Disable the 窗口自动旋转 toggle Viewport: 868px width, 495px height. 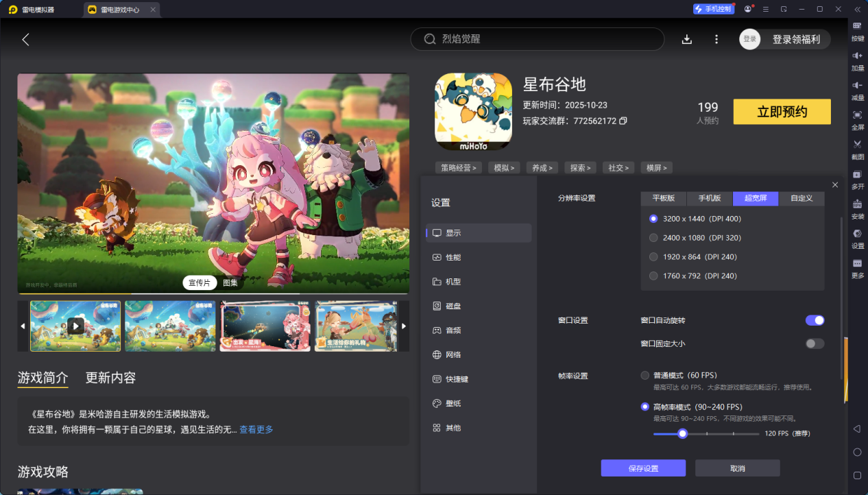815,320
